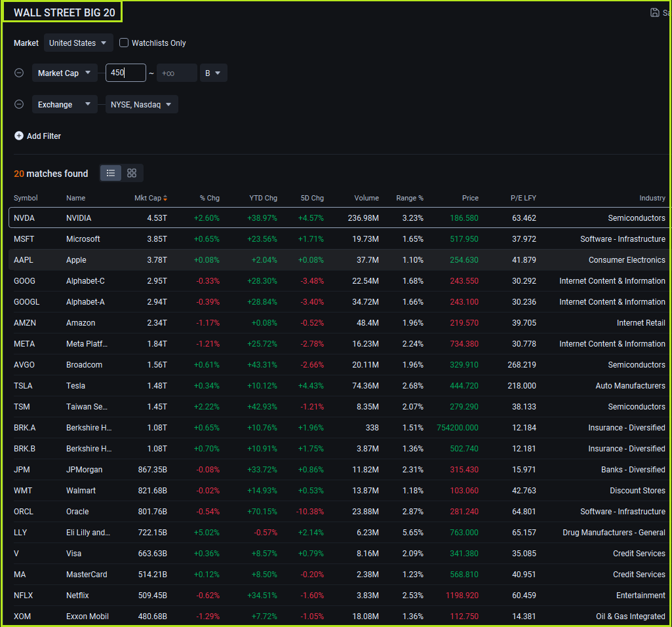672x627 pixels.
Task: Open the Market Cap filter type dropdown
Action: tap(64, 73)
